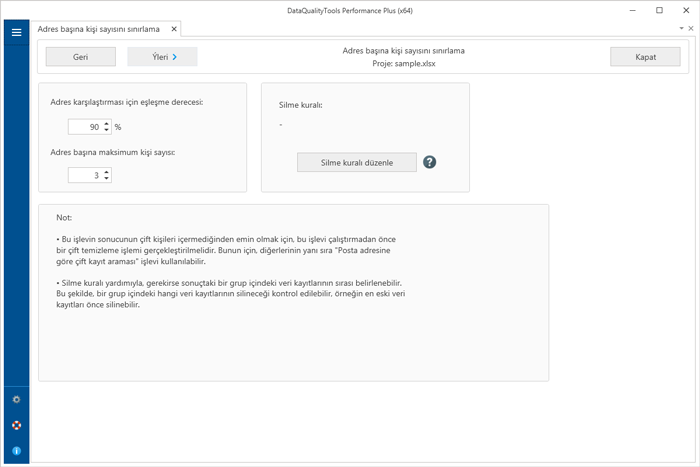Increase maksimum kişi sayısı value
The image size is (700, 467).
(107, 172)
